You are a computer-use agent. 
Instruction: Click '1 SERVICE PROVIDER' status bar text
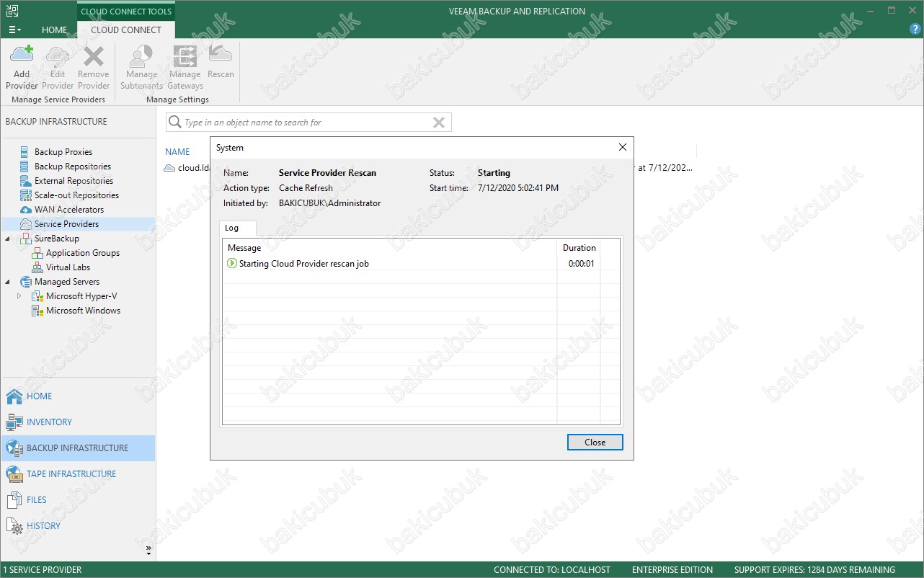pos(43,570)
